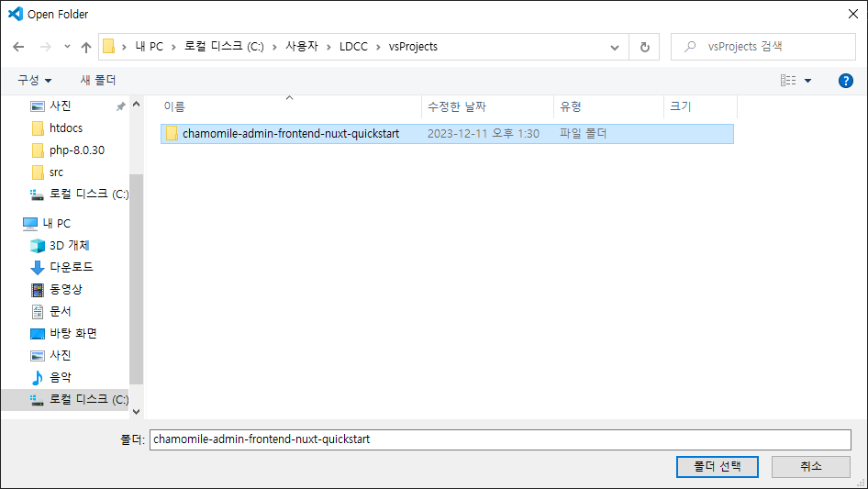Click the 문서 document icon
The image size is (868, 489).
point(37,312)
